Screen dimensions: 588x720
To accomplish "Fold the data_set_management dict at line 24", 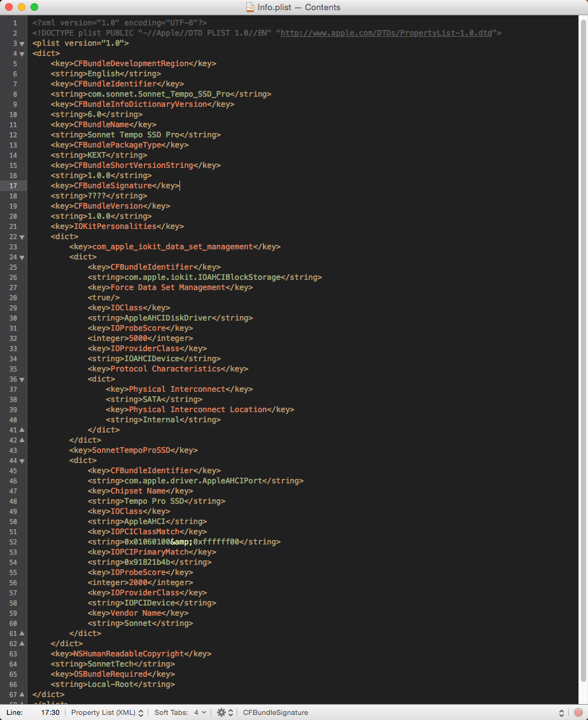I will [x=22, y=257].
